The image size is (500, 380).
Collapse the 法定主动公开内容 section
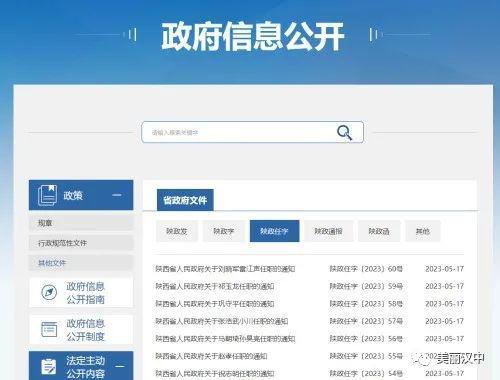coord(120,366)
